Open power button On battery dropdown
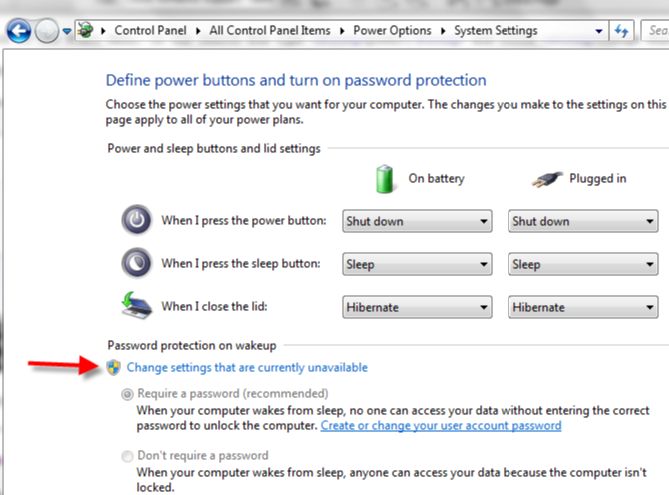Image resolution: width=669 pixels, height=495 pixels. pos(417,221)
